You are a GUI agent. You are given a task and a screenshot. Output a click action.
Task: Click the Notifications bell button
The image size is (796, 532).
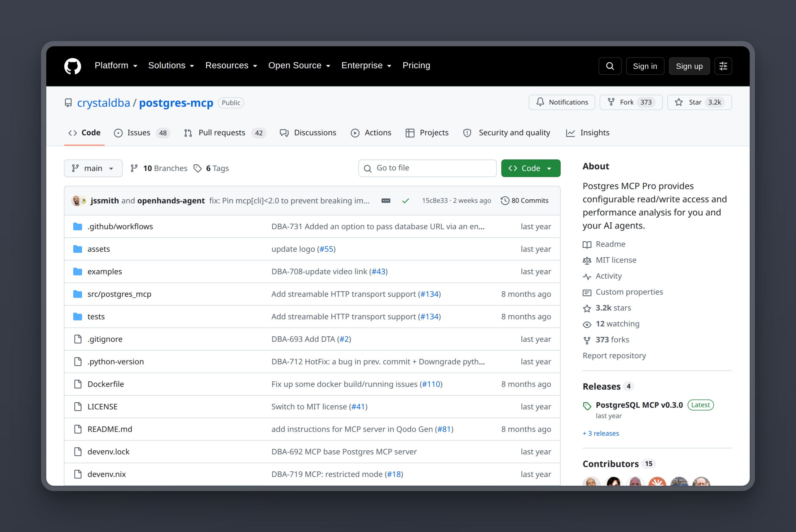[x=562, y=102]
